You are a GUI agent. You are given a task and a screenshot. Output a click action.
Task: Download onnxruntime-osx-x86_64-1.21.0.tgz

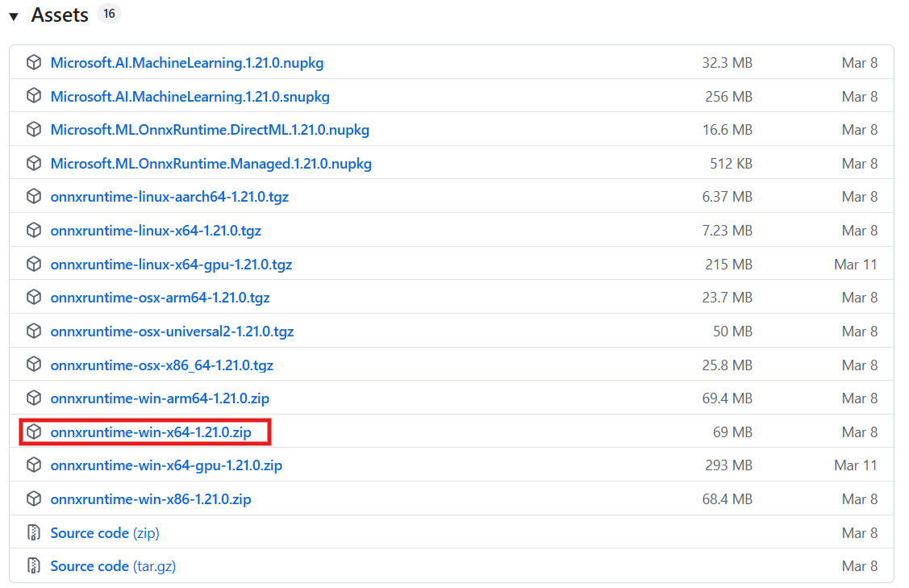click(161, 365)
